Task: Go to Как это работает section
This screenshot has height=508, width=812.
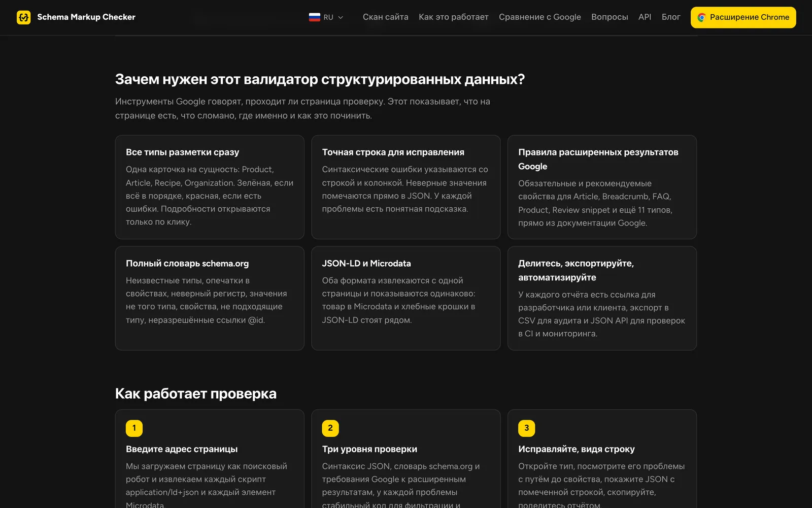Action: pos(453,17)
